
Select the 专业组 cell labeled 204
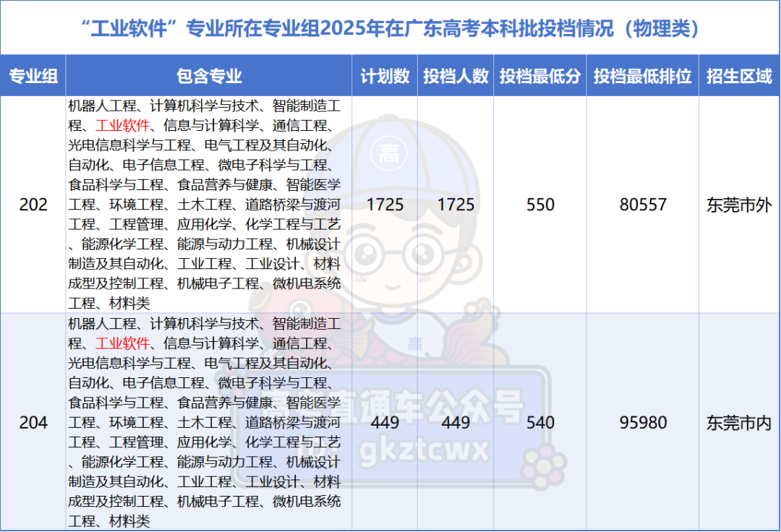34,423
